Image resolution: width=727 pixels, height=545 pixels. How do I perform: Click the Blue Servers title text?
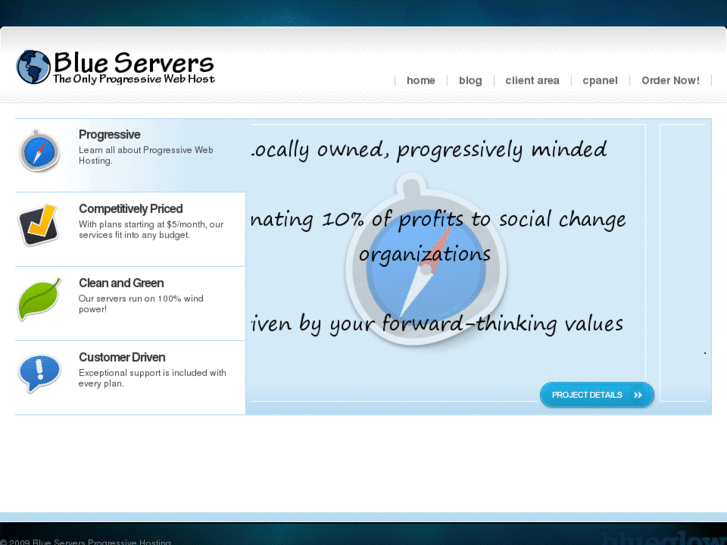point(134,62)
